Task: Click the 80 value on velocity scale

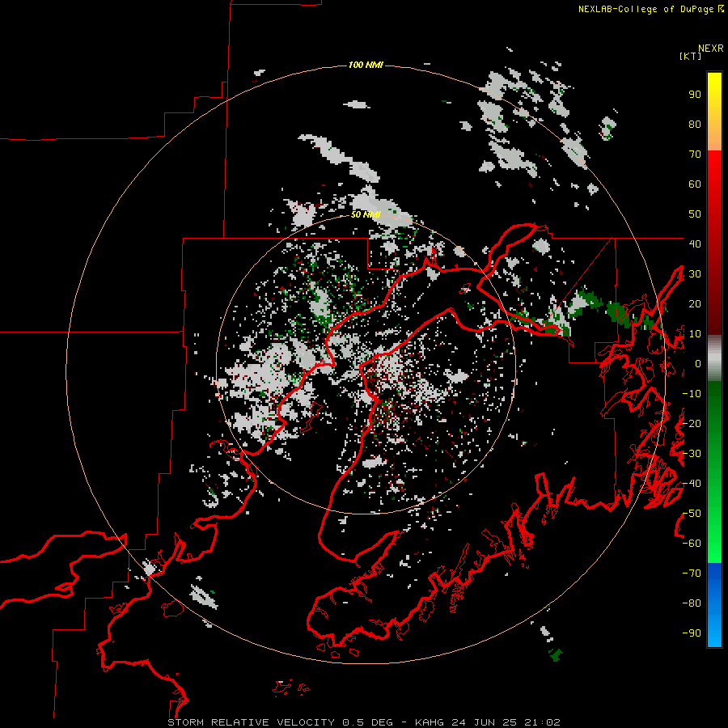Action: tap(695, 125)
